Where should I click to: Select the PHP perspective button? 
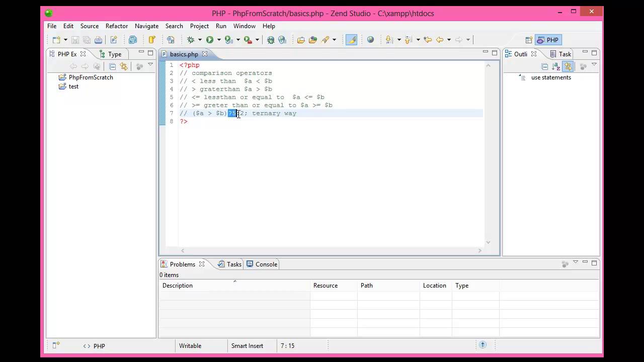point(548,40)
